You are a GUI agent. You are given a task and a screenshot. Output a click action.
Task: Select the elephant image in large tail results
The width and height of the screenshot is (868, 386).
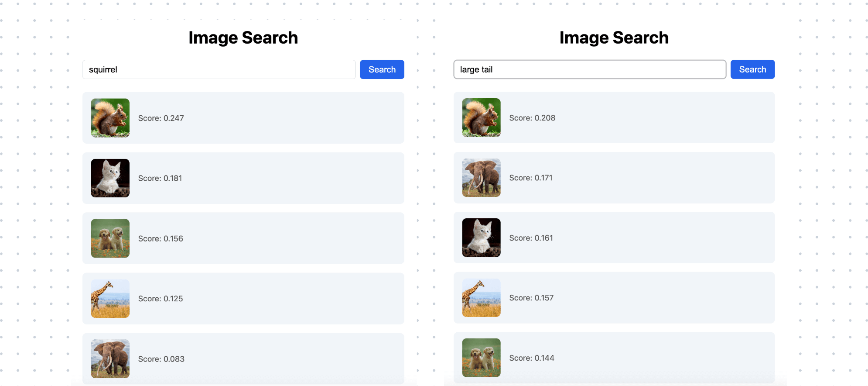(x=481, y=178)
